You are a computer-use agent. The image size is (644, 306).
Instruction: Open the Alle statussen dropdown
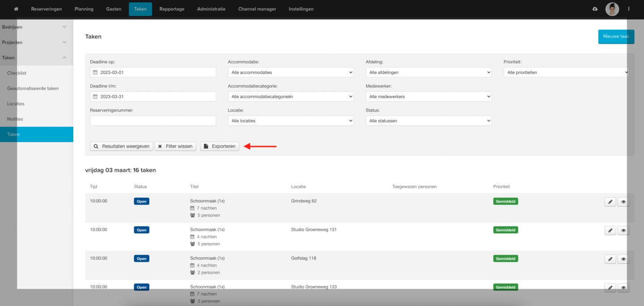point(428,121)
